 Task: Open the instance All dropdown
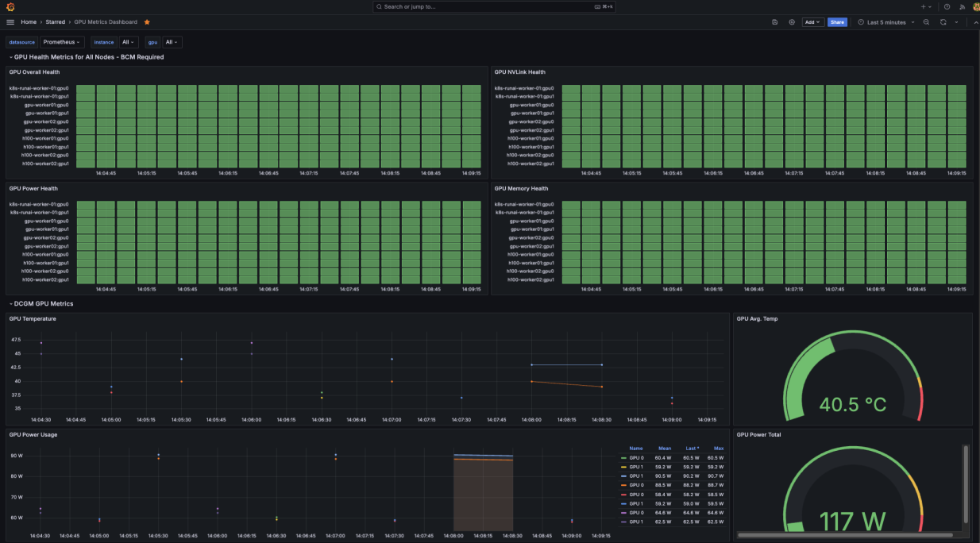(128, 42)
